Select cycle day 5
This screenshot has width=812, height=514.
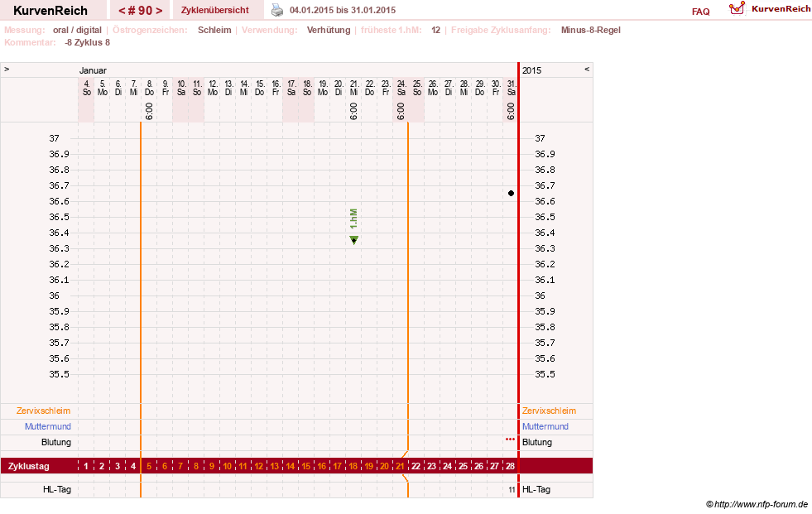[x=149, y=466]
